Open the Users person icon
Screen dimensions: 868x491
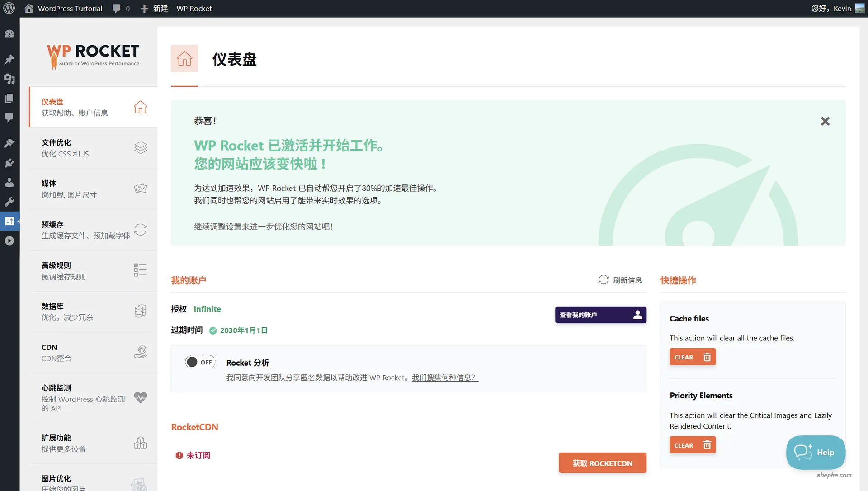[9, 182]
